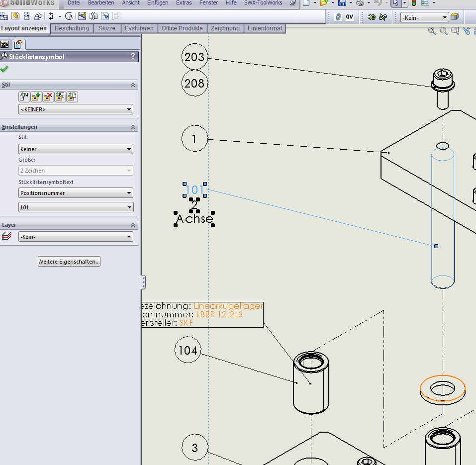Screen dimensions: 476x465
Task: Collapse the Einstellungen section
Action: pyautogui.click(x=133, y=127)
